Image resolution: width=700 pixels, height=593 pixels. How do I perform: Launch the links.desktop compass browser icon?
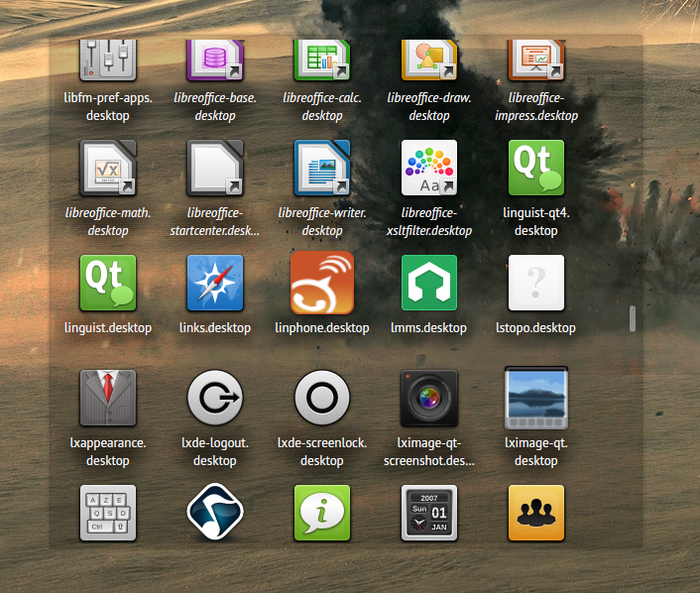pos(215,283)
